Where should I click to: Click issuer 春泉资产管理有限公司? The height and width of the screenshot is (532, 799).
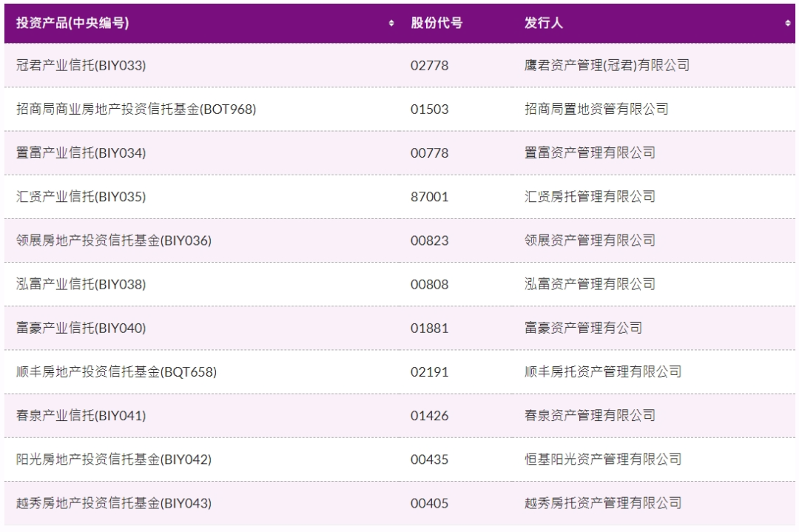tap(590, 416)
